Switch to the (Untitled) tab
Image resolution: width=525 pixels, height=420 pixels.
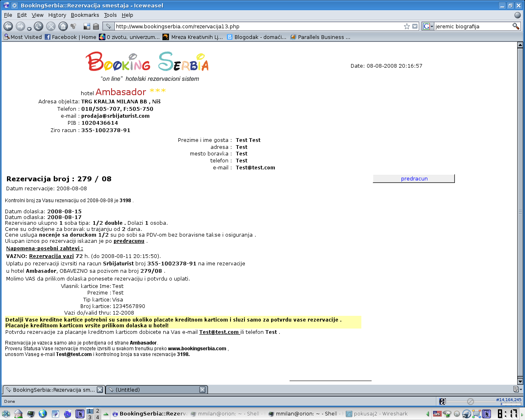pyautogui.click(x=152, y=390)
